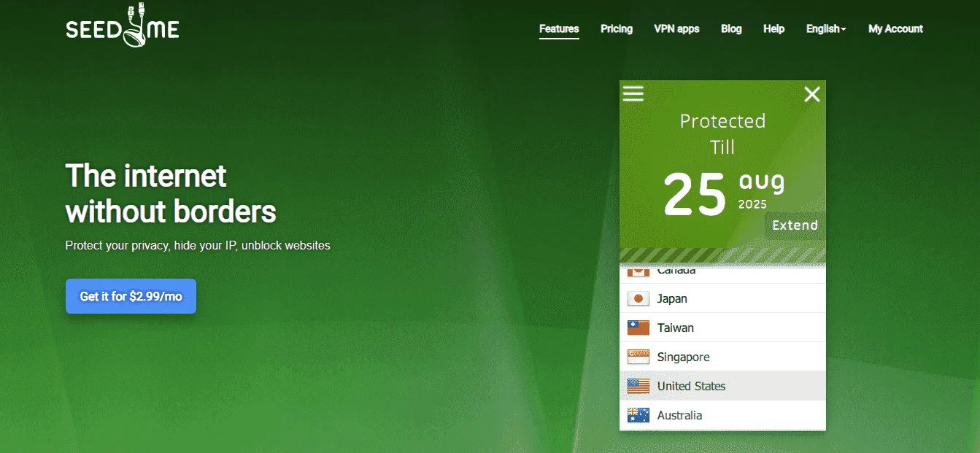Select Australia server location
980x453 pixels.
pos(722,415)
